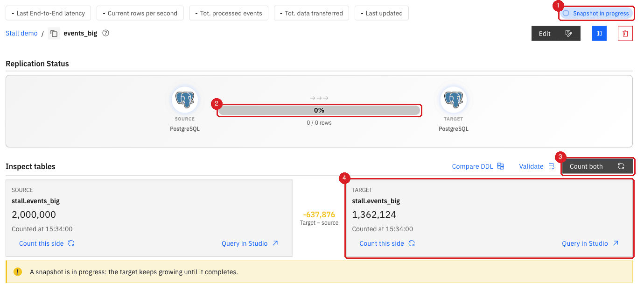Click the Count both button
Image resolution: width=644 pixels, height=285 pixels.
(597, 166)
